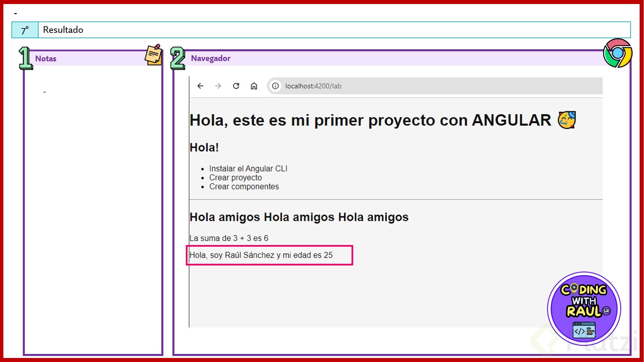
Task: Click the Resultado title cell
Action: (334, 30)
